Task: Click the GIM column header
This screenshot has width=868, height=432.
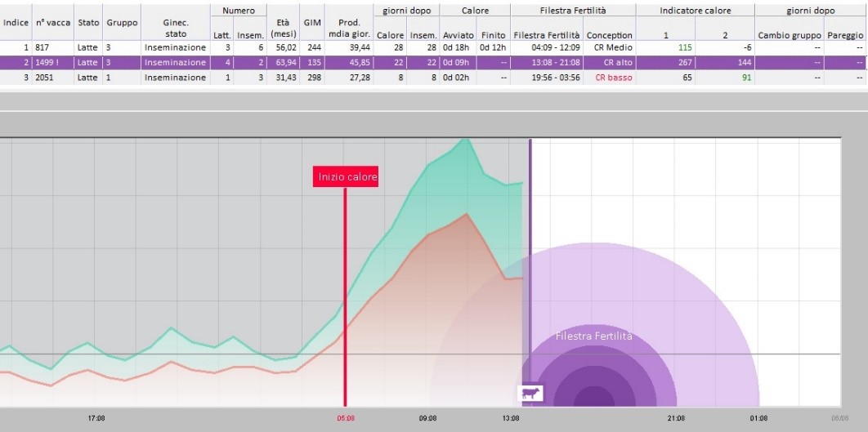Action: tap(312, 23)
